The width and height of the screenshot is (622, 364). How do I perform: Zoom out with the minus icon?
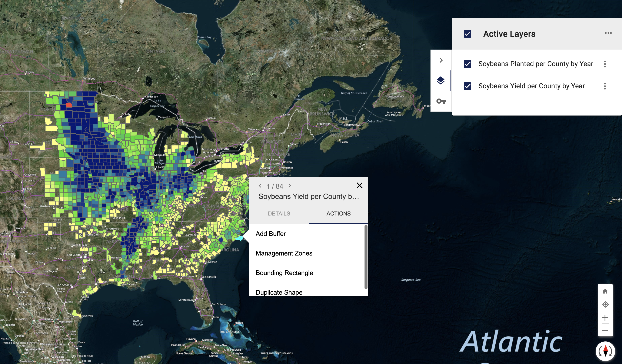pos(605,331)
